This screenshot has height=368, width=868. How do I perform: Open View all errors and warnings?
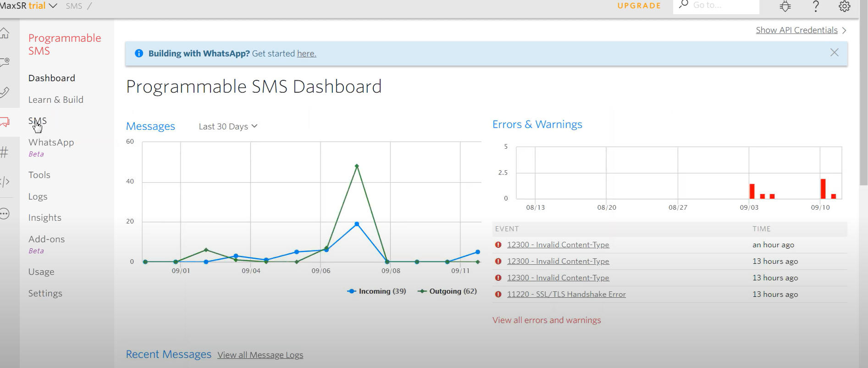[x=547, y=320]
